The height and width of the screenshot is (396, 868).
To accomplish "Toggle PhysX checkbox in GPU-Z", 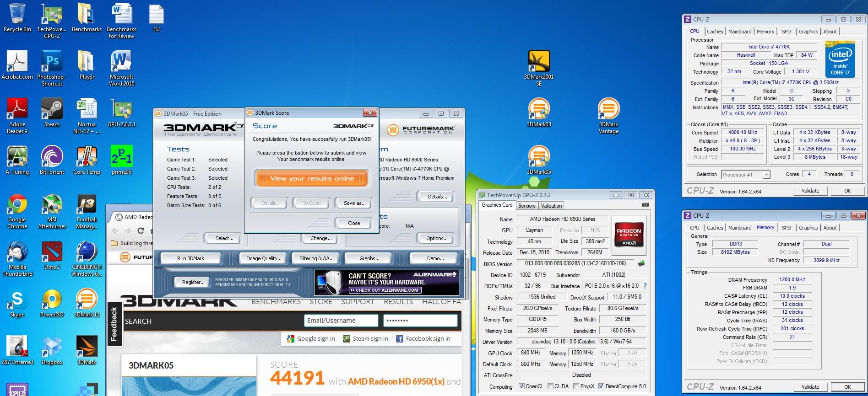I will [576, 386].
